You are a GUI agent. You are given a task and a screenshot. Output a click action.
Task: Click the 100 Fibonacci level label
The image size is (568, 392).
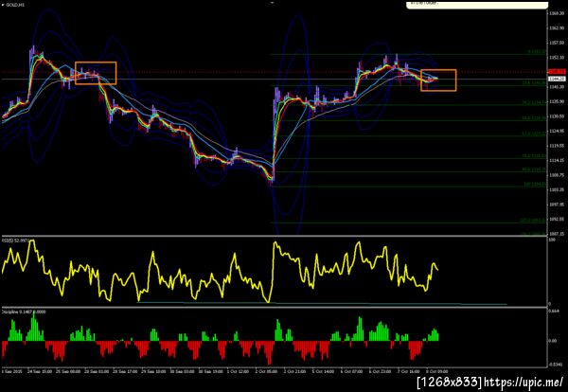(x=535, y=185)
